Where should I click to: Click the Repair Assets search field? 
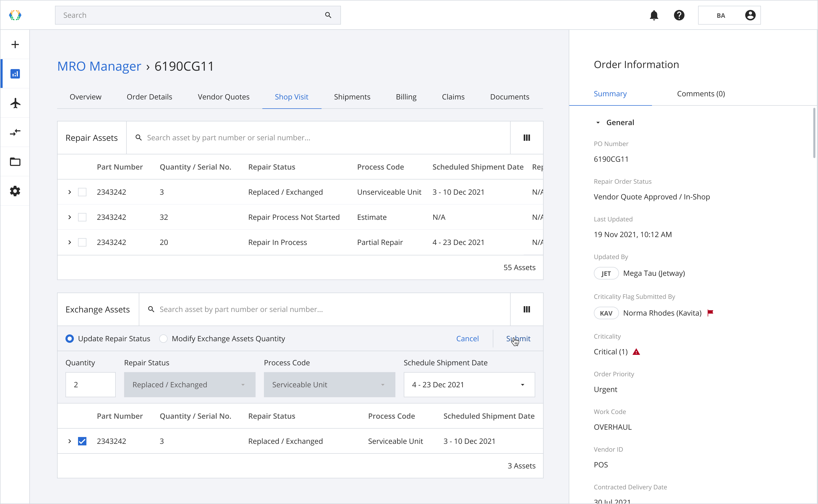tap(318, 138)
